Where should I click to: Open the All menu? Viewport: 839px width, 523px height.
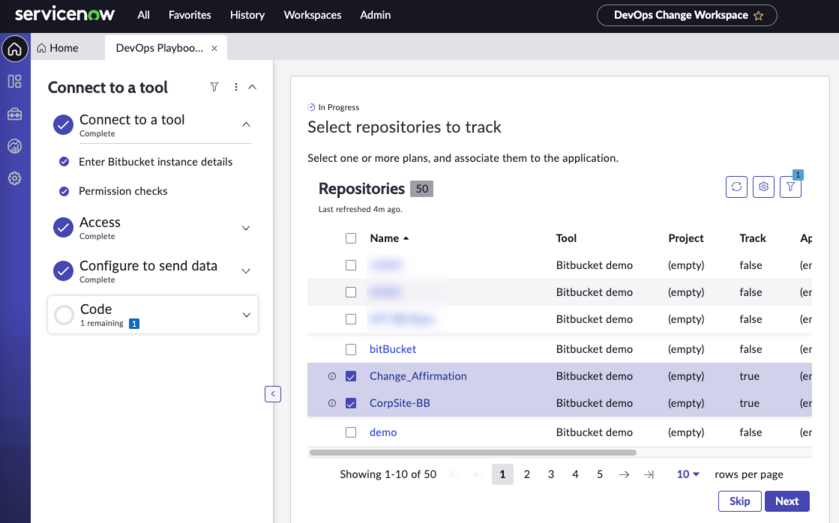point(143,15)
